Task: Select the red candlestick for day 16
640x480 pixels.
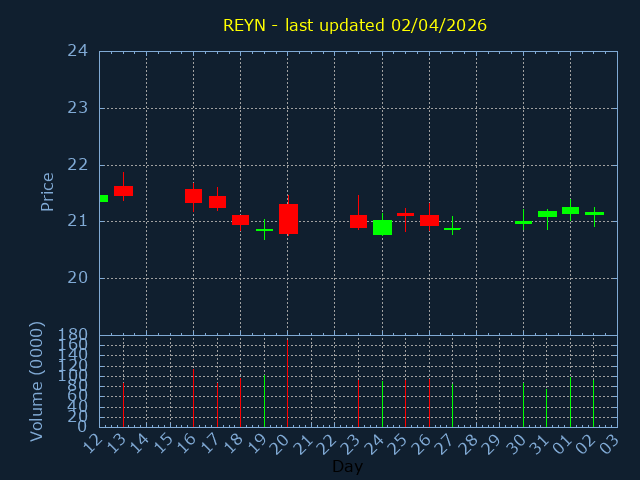Action: point(193,196)
